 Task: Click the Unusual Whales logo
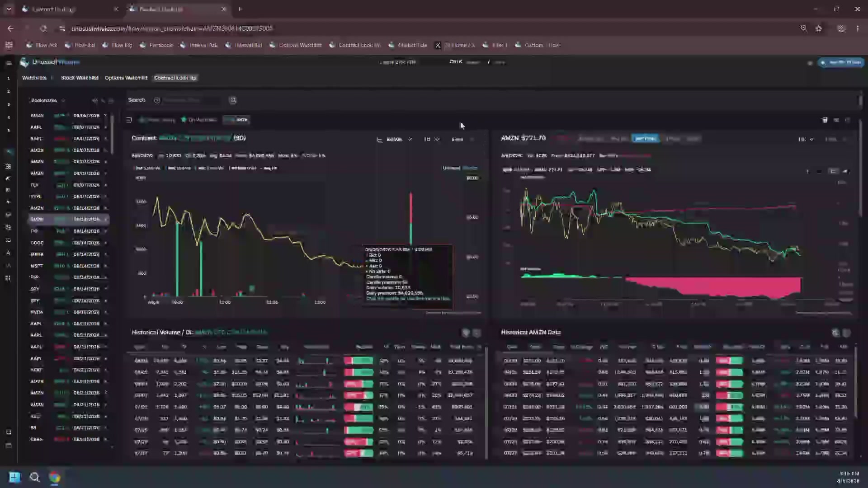(x=50, y=62)
